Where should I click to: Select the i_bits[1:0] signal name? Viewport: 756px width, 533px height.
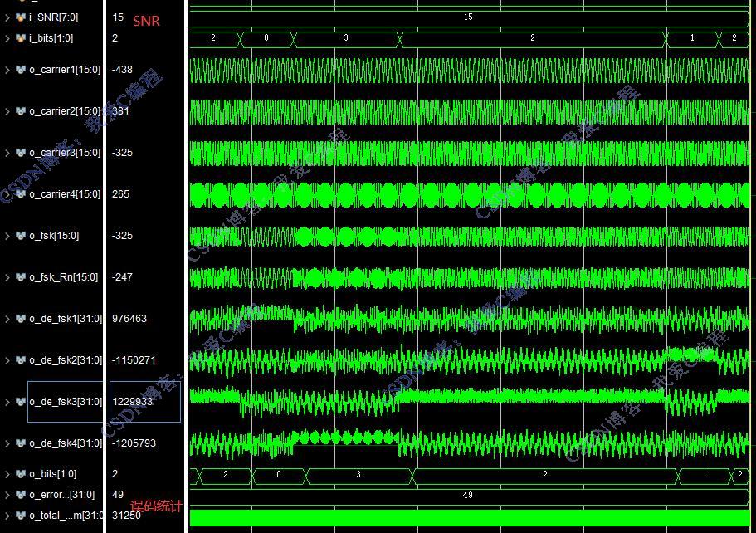51,38
